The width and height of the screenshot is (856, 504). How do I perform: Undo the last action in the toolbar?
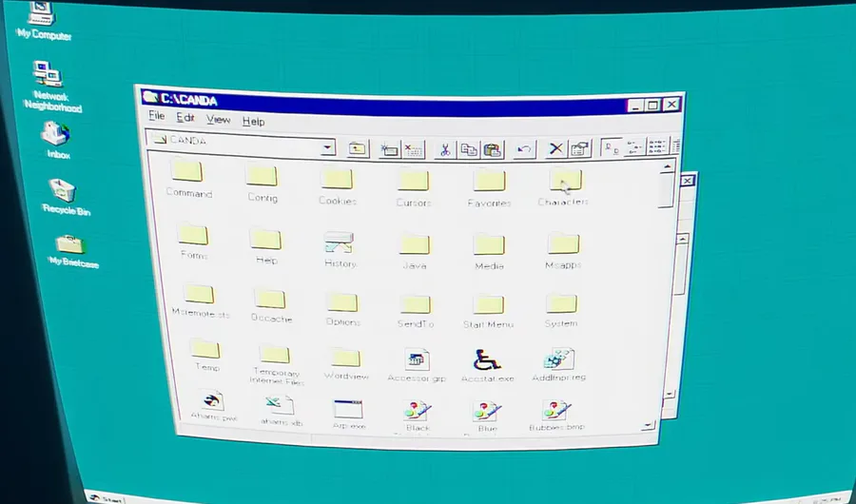[x=525, y=149]
